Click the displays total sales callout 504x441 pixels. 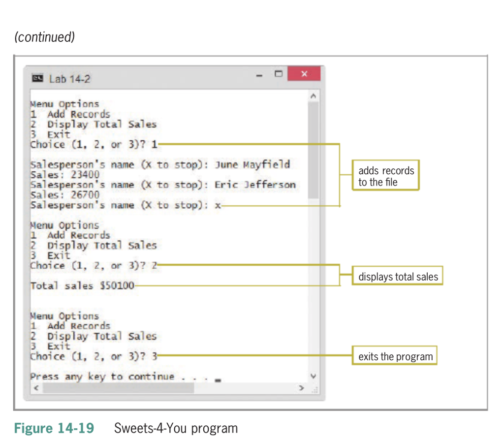pos(397,276)
